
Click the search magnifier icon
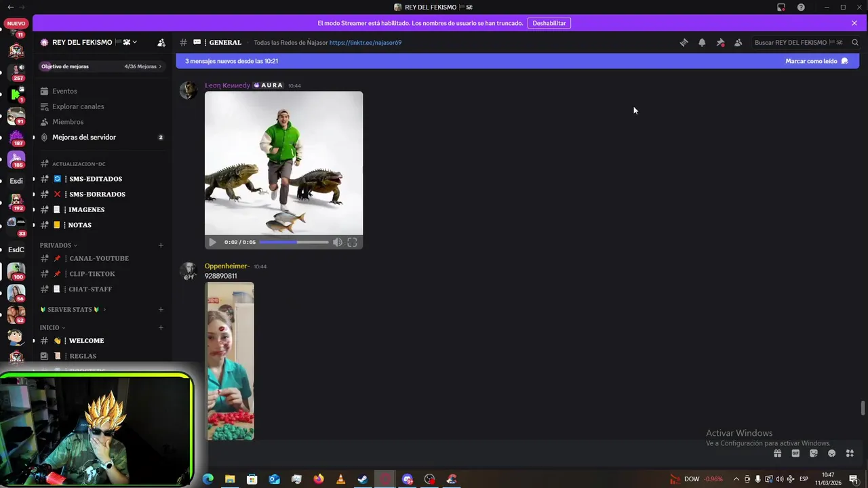(855, 42)
